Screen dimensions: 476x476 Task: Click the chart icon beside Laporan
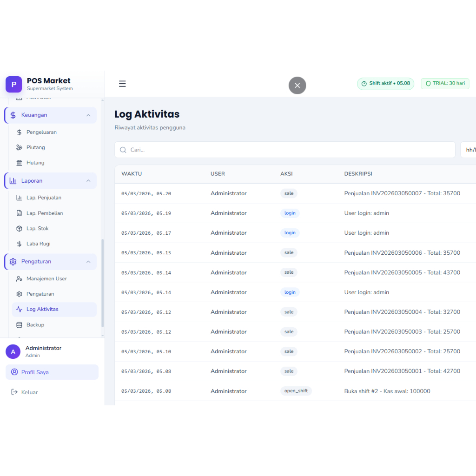[x=13, y=181]
